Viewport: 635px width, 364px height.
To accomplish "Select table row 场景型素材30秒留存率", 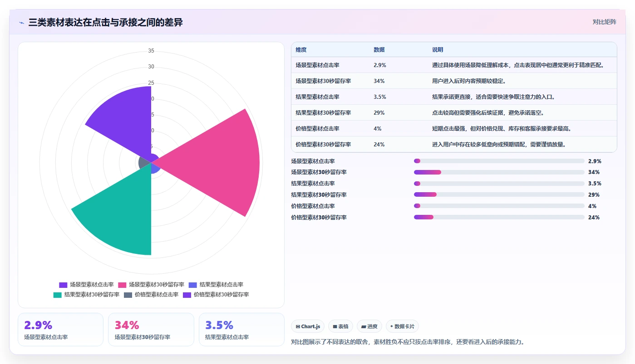I will pyautogui.click(x=454, y=81).
